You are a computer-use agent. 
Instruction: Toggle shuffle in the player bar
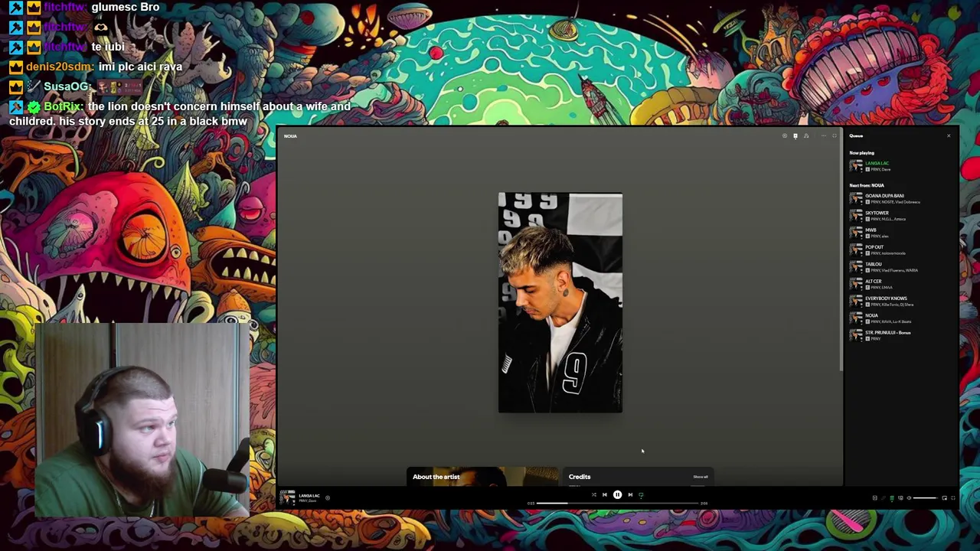(593, 494)
